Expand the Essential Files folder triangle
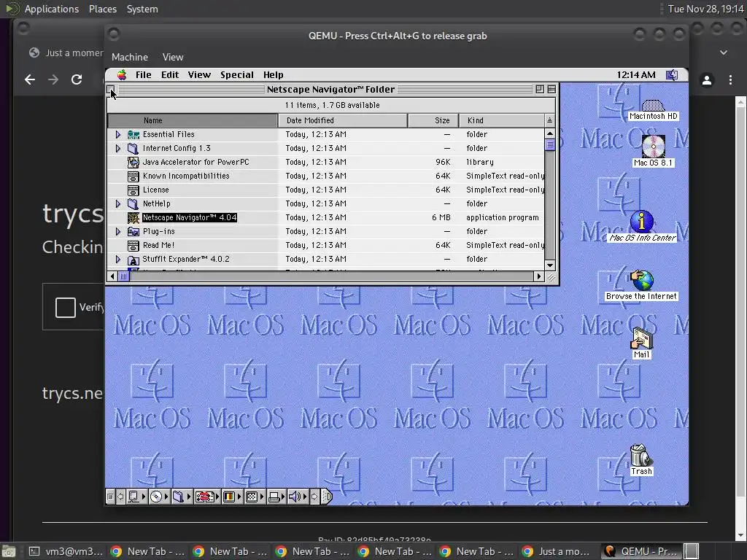747x560 pixels. (x=118, y=135)
